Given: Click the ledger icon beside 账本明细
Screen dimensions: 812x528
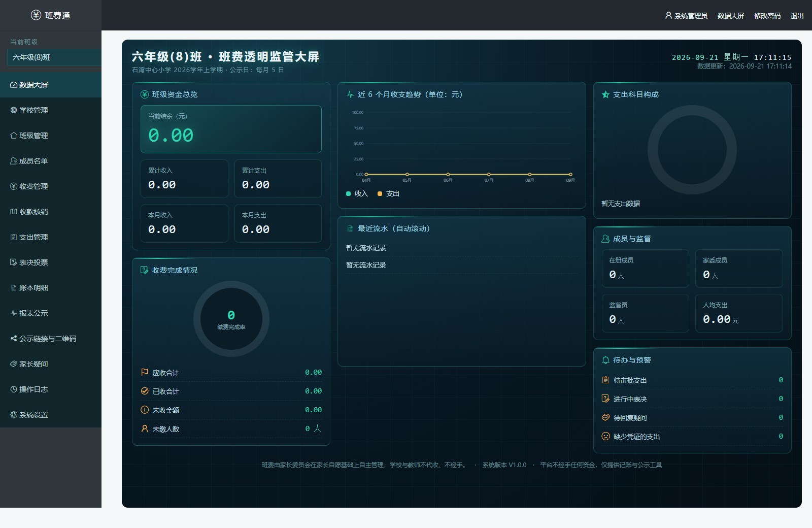Looking at the screenshot, I should click(x=14, y=288).
